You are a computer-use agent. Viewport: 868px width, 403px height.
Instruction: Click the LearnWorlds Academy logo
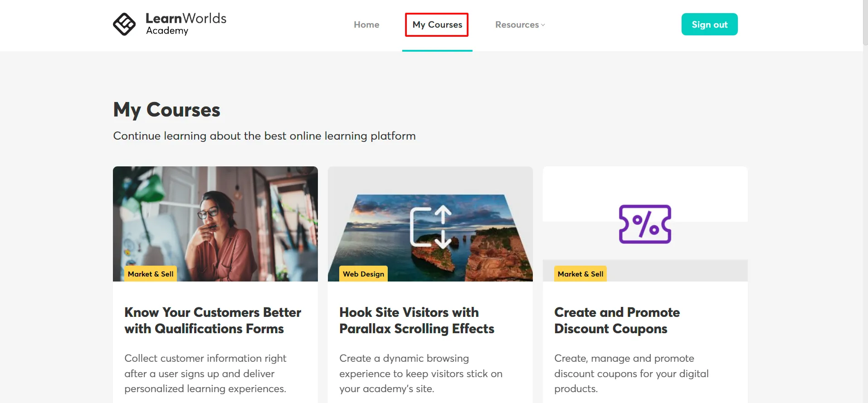pyautogui.click(x=170, y=24)
